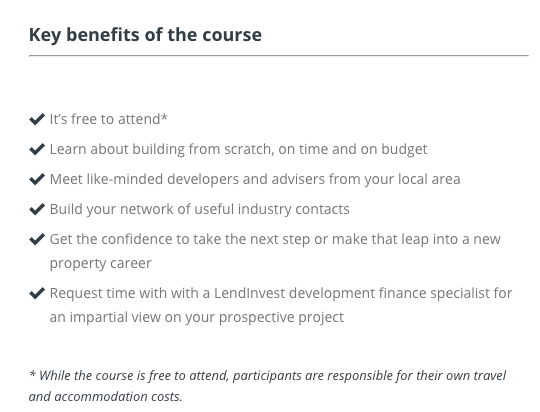Click the footnote line "While the course is free"
Viewport: 540px width, 412px height.
(x=268, y=375)
